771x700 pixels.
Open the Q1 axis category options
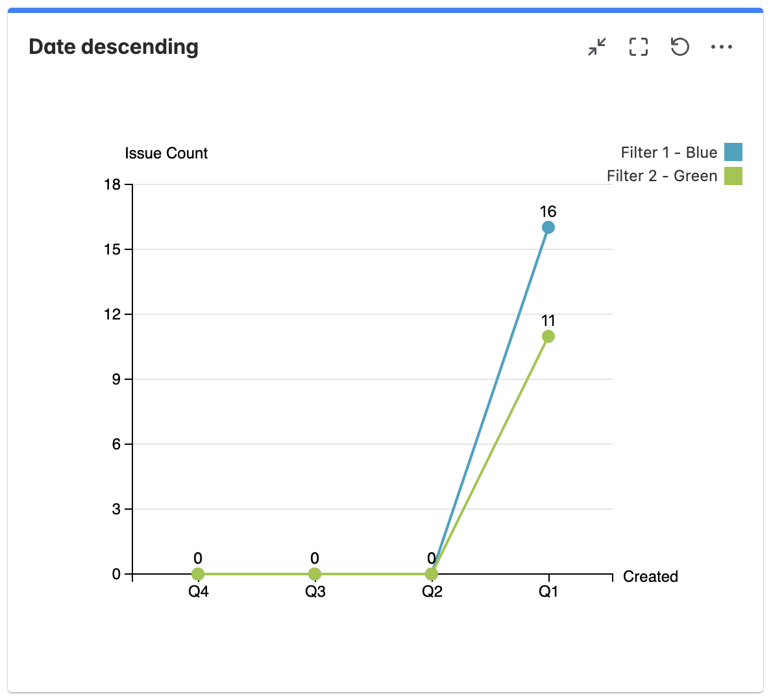(x=547, y=592)
